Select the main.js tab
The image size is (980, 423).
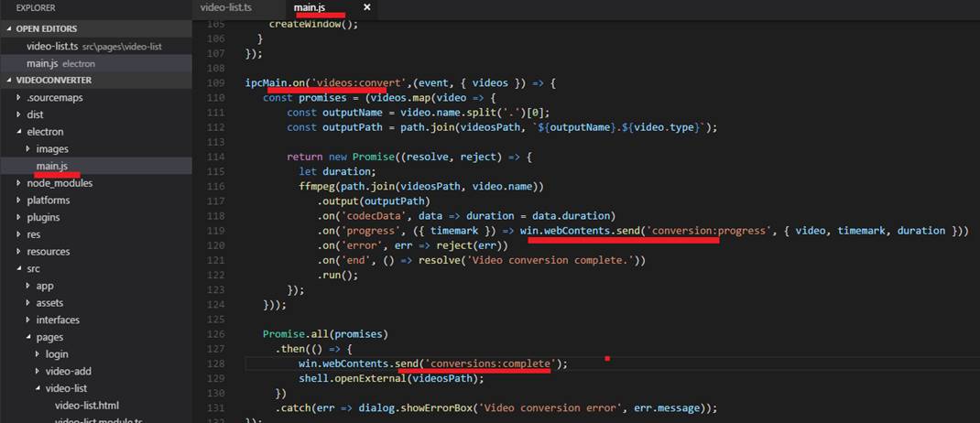pos(310,7)
